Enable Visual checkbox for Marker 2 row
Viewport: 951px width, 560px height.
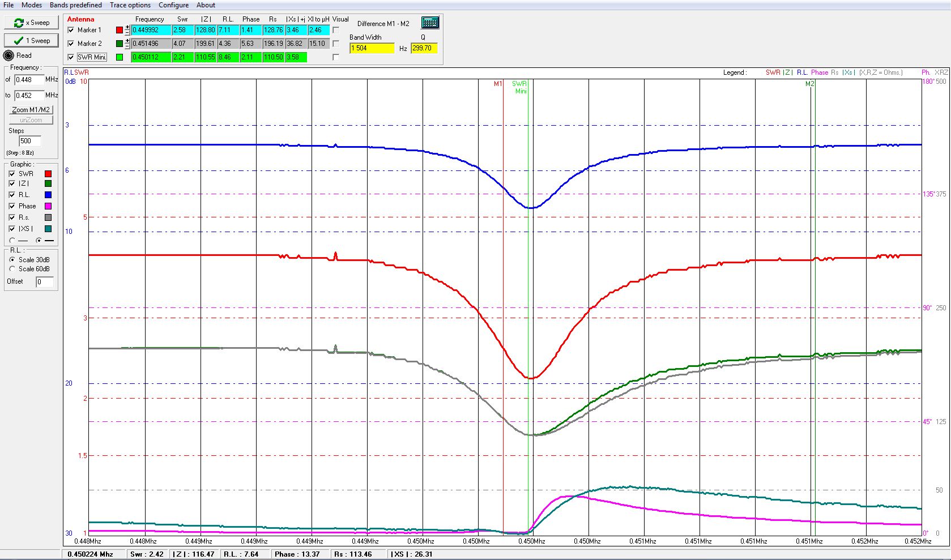tap(336, 44)
